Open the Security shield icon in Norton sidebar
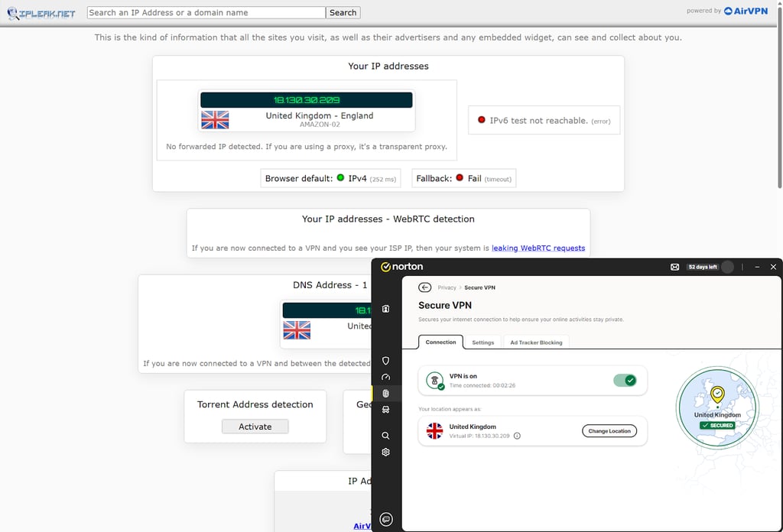The height and width of the screenshot is (532, 783). point(385,361)
